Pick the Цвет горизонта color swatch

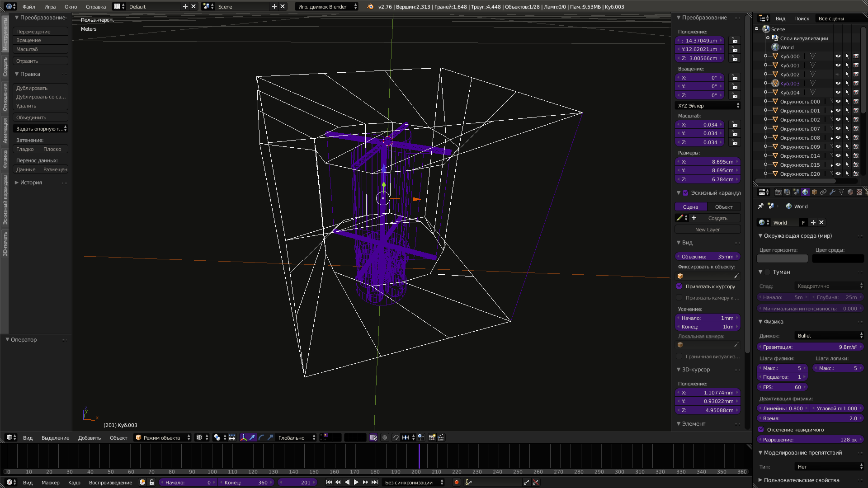tap(782, 258)
